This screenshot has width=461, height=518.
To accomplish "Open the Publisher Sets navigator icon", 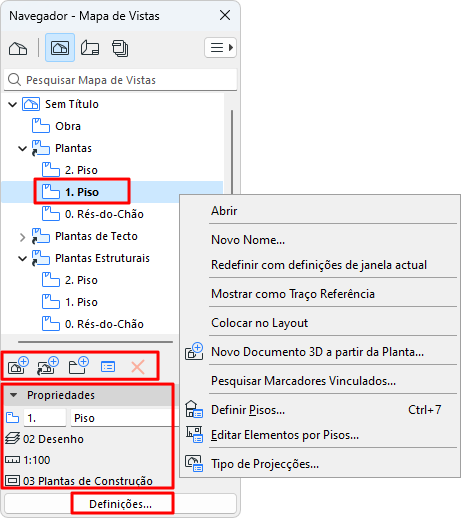I will [120, 48].
